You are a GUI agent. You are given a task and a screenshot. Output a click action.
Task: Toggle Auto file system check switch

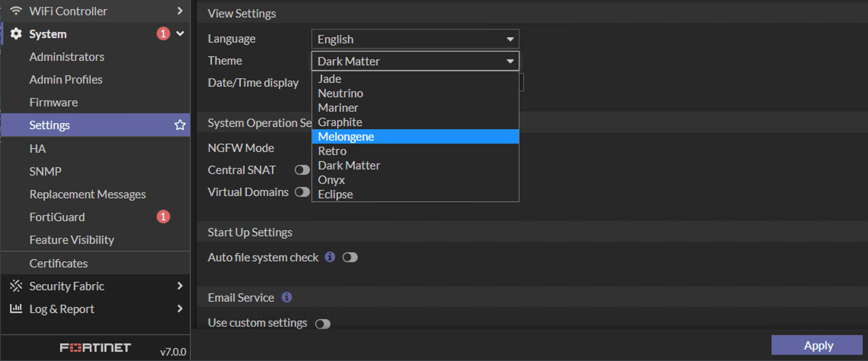[x=350, y=257]
